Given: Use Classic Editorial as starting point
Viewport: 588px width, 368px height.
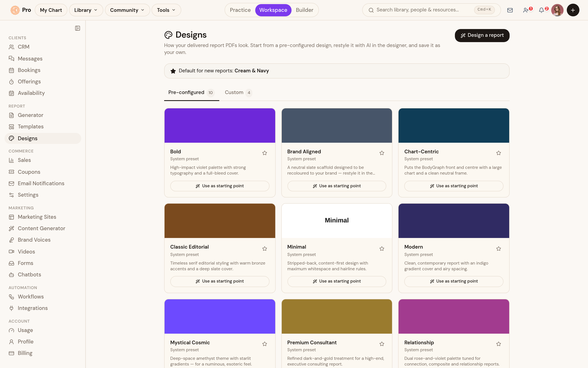Looking at the screenshot, I should tap(220, 281).
